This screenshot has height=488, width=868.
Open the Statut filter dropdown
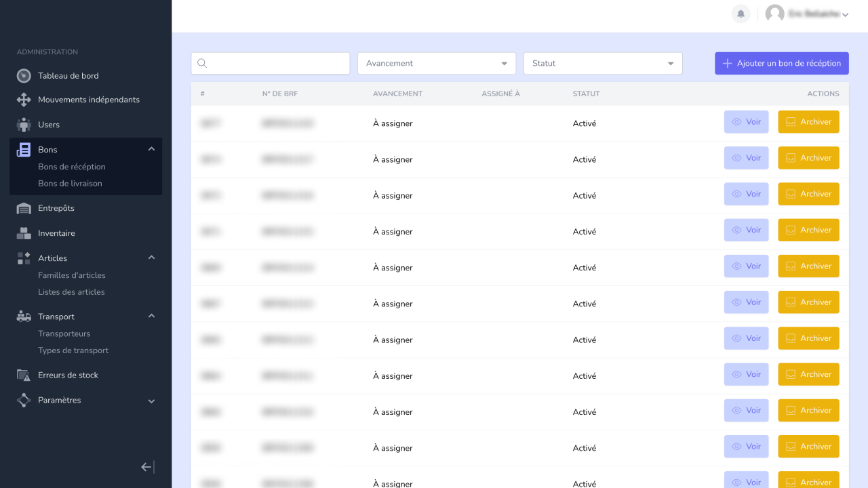pyautogui.click(x=602, y=63)
